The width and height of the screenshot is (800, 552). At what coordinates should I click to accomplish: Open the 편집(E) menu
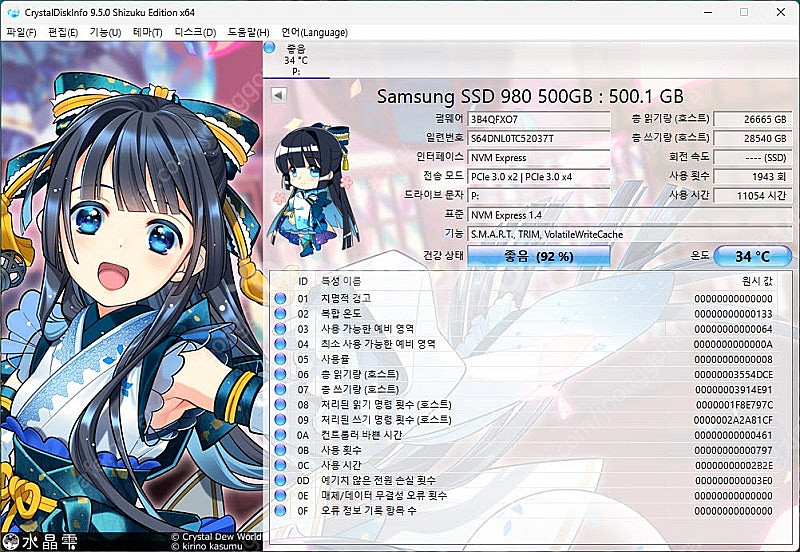point(63,33)
